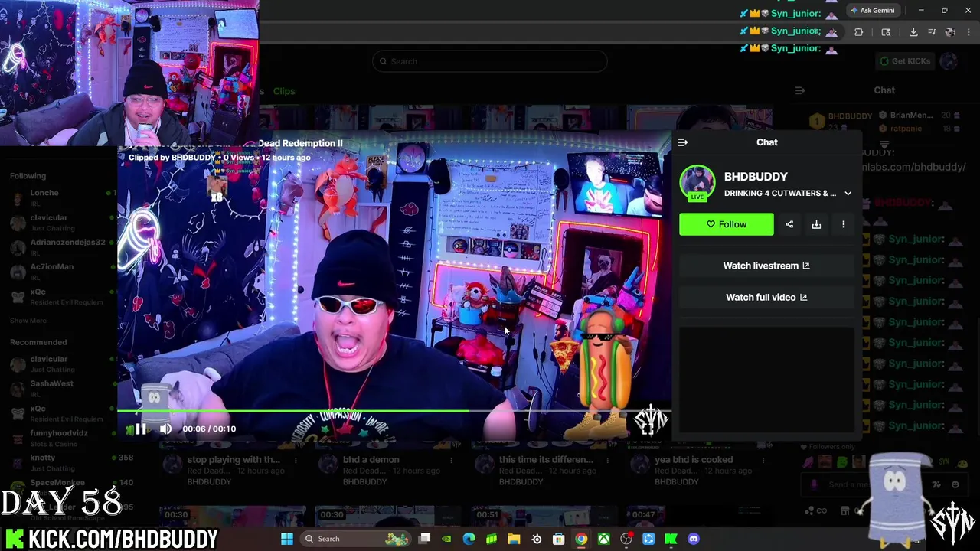Open Xbox app from taskbar
This screenshot has height=551, width=980.
(603, 539)
